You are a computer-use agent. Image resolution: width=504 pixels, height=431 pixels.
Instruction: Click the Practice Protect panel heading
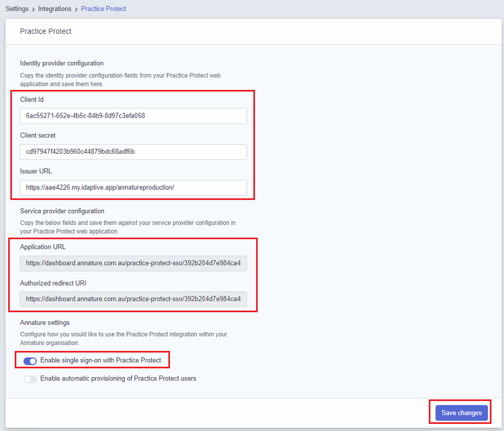(x=46, y=31)
